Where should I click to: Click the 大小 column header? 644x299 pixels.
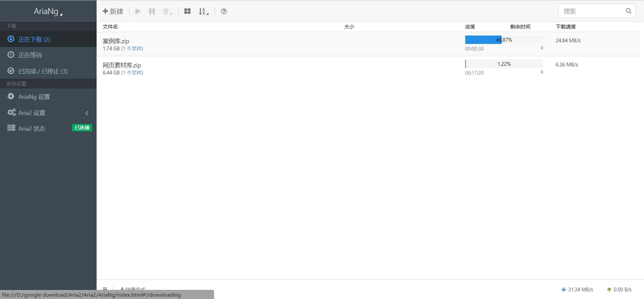tap(349, 27)
